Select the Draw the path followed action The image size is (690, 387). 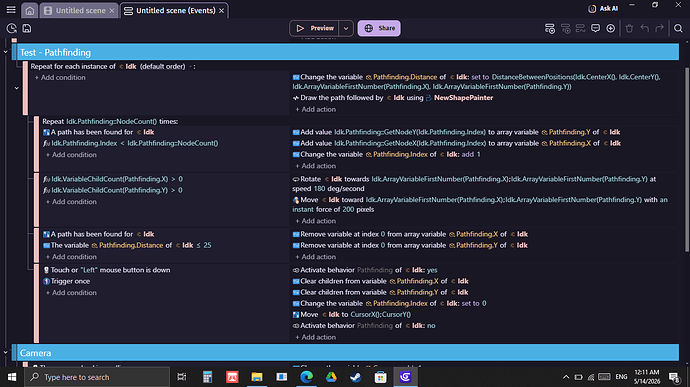coord(393,98)
